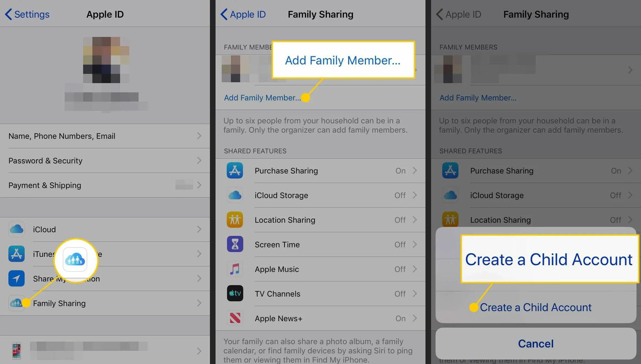Open iCloud Storage Off setting in middle panel
This screenshot has width=641, height=364.
click(320, 195)
